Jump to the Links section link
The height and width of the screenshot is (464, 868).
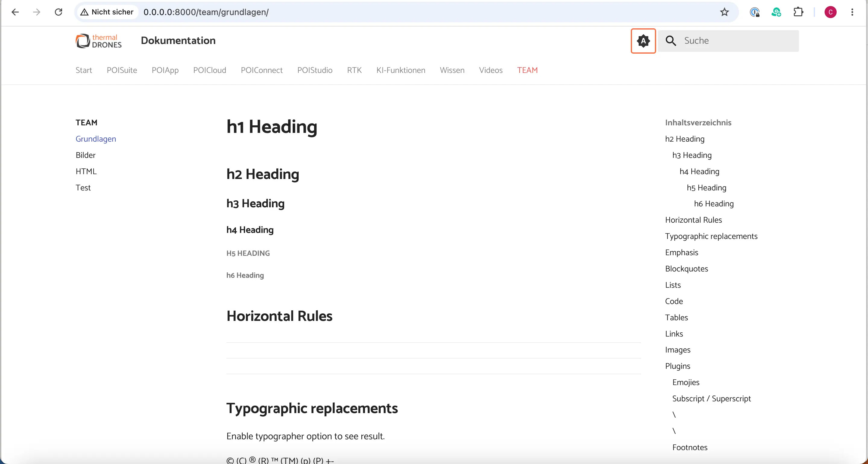(674, 334)
